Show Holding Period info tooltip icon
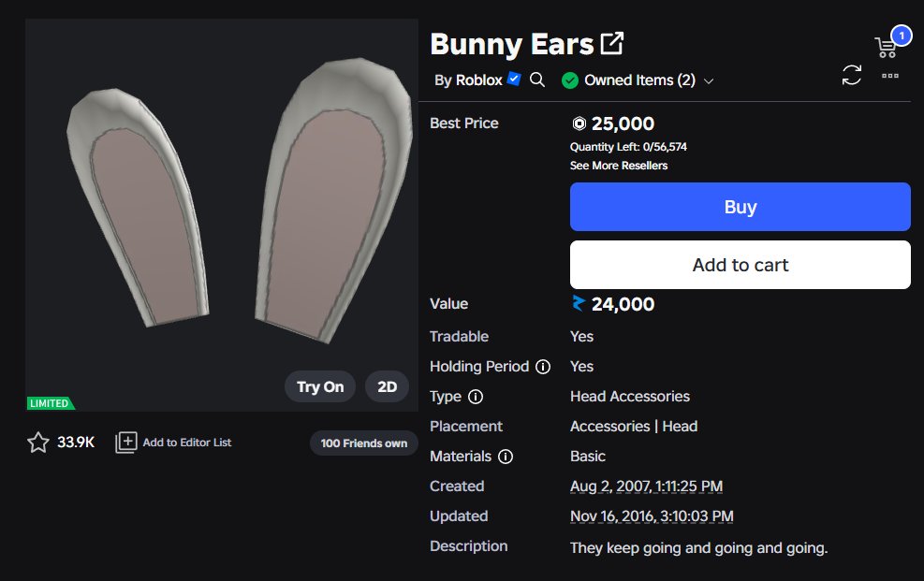The height and width of the screenshot is (581, 924). click(543, 367)
